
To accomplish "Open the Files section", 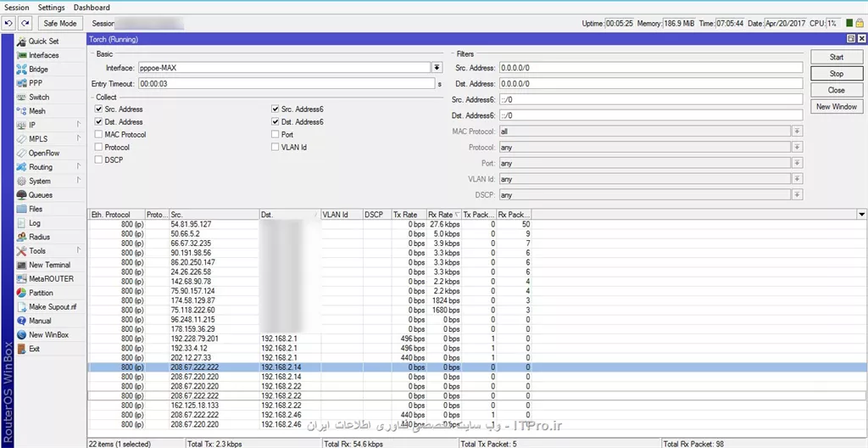I will 36,209.
